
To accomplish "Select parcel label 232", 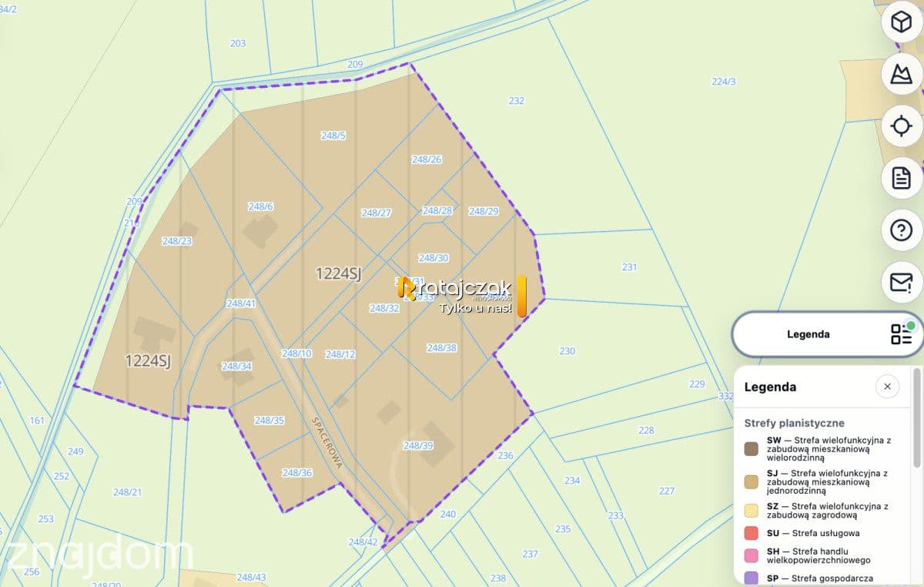I will [517, 101].
